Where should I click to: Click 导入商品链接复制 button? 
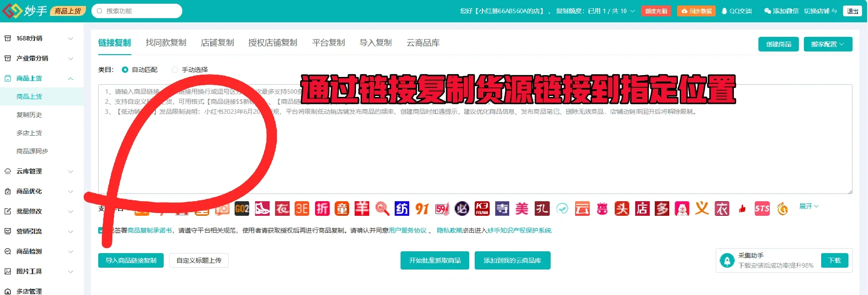click(x=131, y=260)
